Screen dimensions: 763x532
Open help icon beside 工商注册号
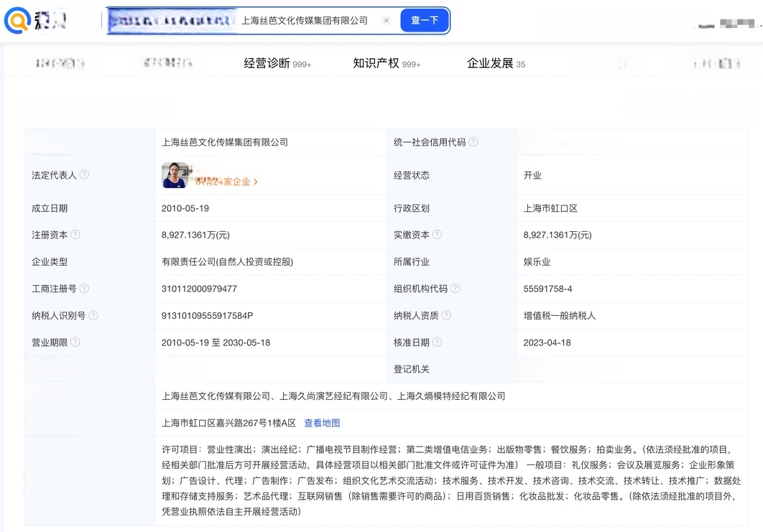[84, 289]
